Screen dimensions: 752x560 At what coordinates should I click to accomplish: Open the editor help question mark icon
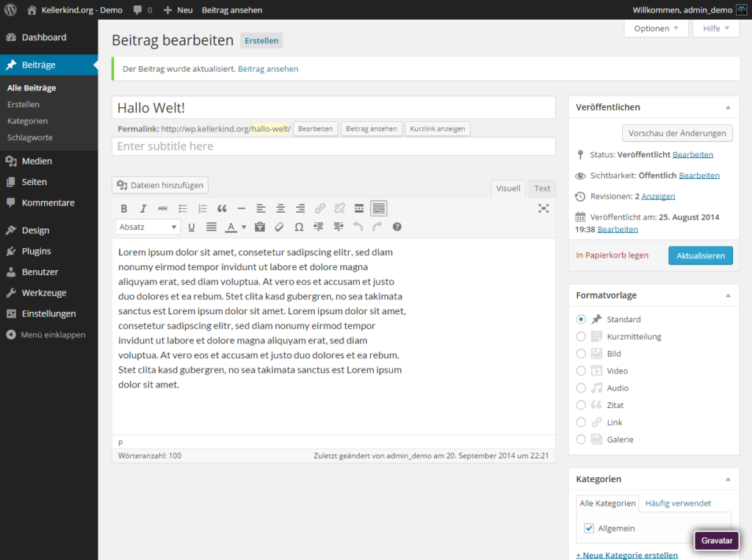(397, 227)
